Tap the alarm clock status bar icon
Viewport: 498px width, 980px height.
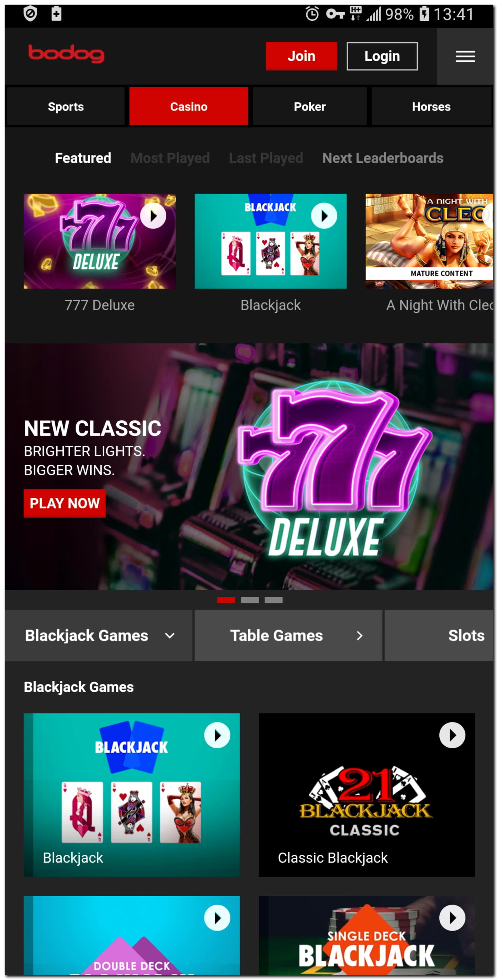point(312,14)
